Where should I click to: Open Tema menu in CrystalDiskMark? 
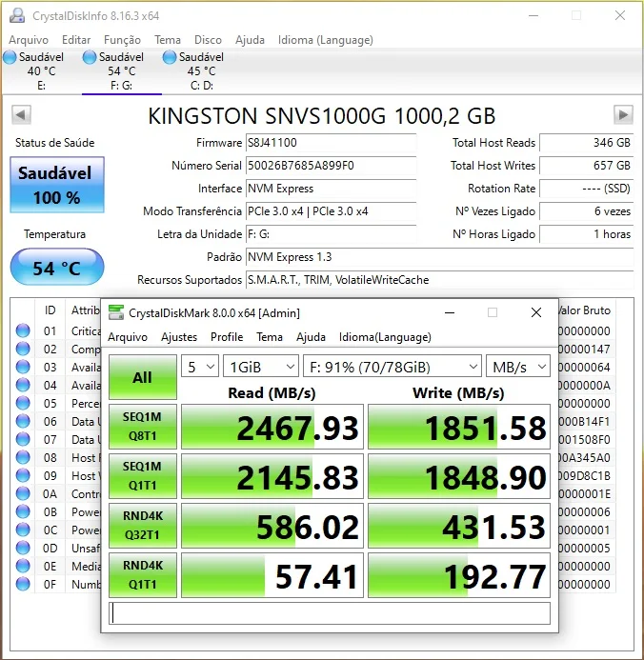click(270, 337)
